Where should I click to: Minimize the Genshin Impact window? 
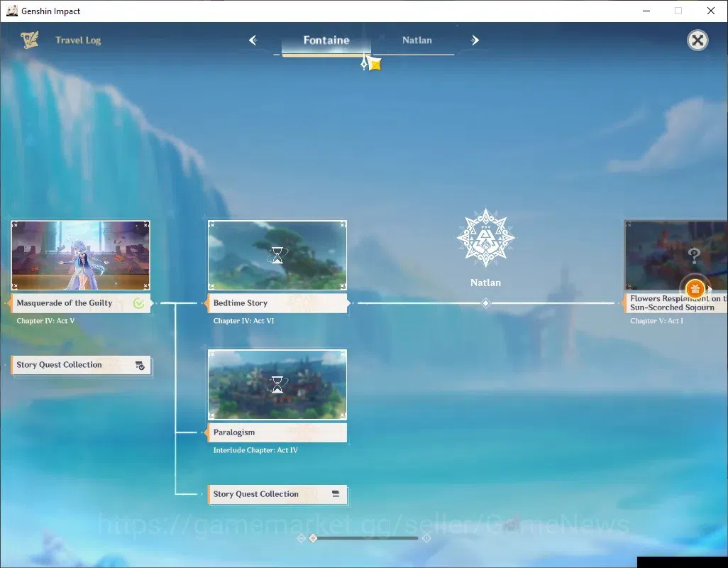(x=646, y=11)
